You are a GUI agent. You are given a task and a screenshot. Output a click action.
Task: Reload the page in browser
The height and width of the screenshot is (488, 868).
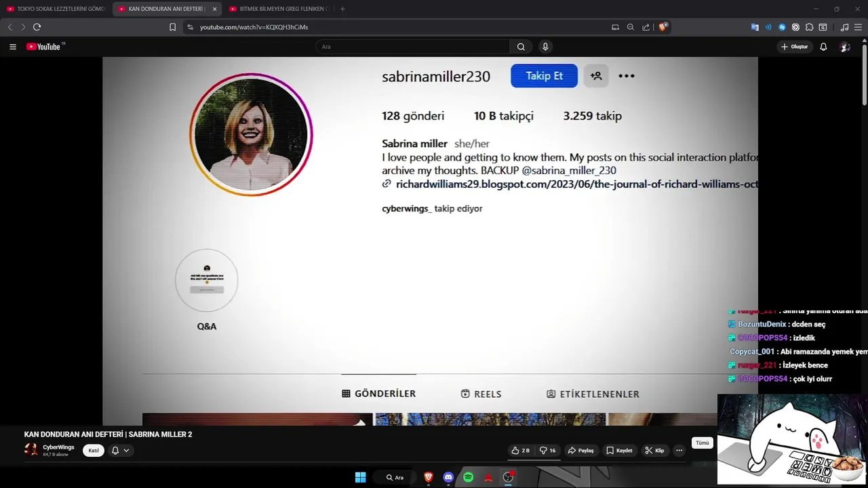37,27
